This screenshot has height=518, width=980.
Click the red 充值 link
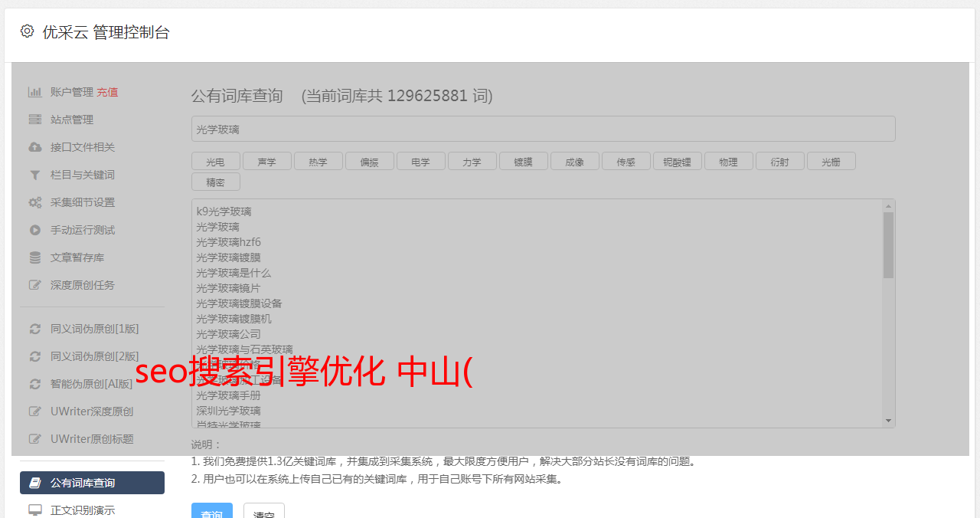(107, 92)
